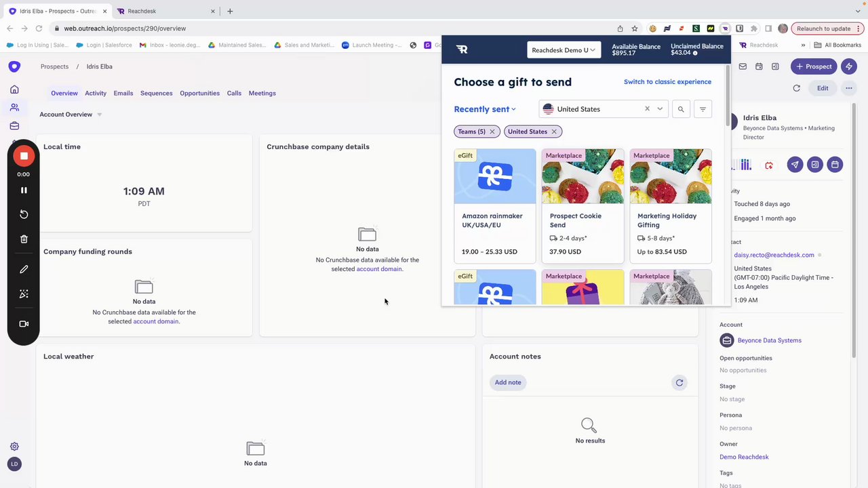The image size is (868, 488).
Task: Open the Accounts briefcase icon in sidebar
Action: 14,126
